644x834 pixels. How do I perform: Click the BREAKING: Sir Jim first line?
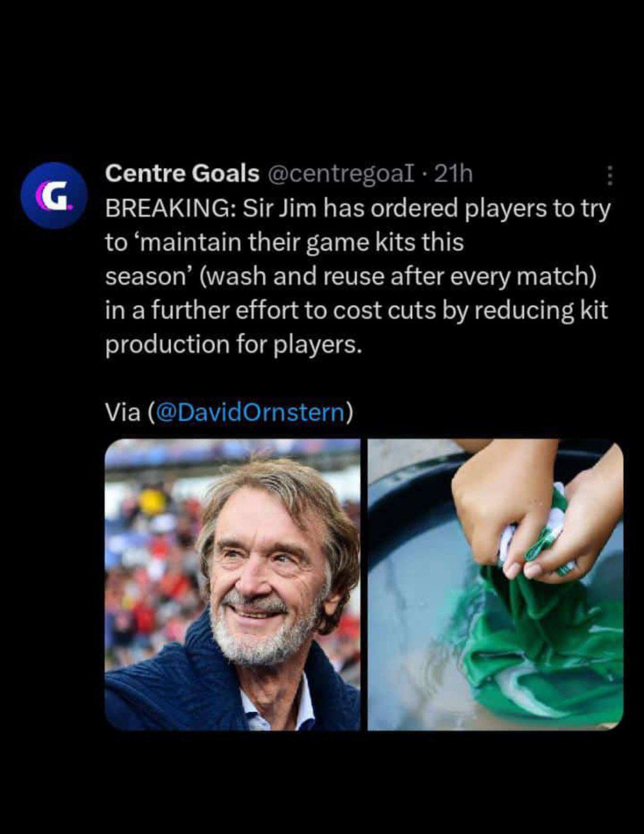click(358, 209)
